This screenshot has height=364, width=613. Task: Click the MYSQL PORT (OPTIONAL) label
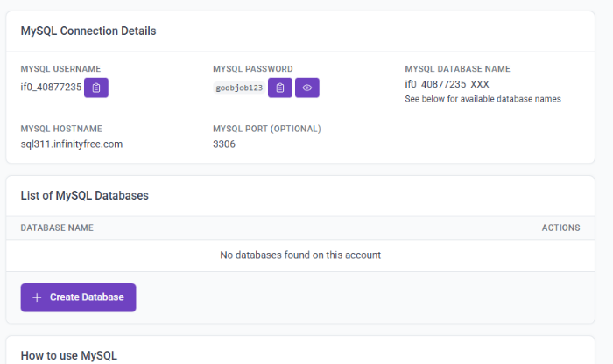[x=267, y=129]
